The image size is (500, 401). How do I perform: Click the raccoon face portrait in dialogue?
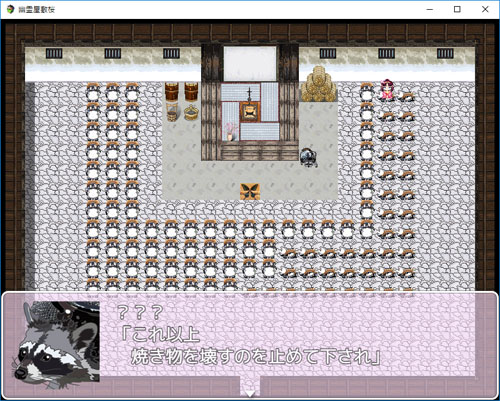tap(56, 342)
